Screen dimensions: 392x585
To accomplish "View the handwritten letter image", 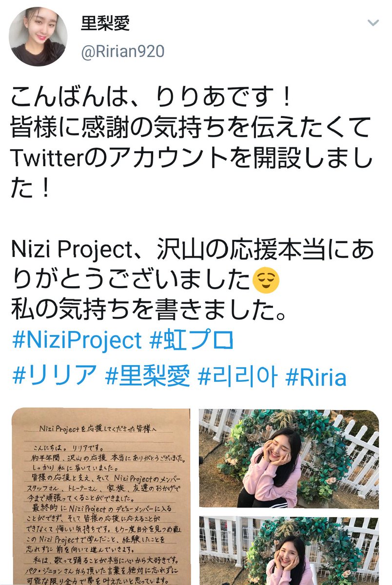I will tap(100, 497).
